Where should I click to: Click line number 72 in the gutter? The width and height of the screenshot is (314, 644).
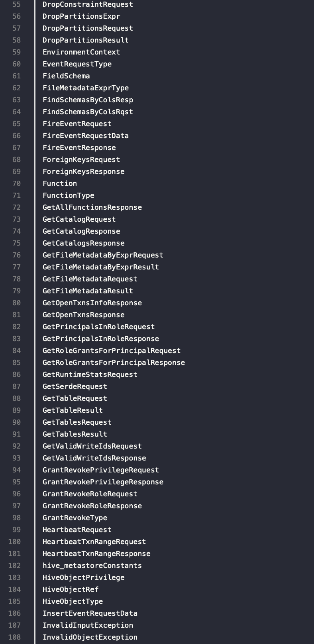[16, 207]
